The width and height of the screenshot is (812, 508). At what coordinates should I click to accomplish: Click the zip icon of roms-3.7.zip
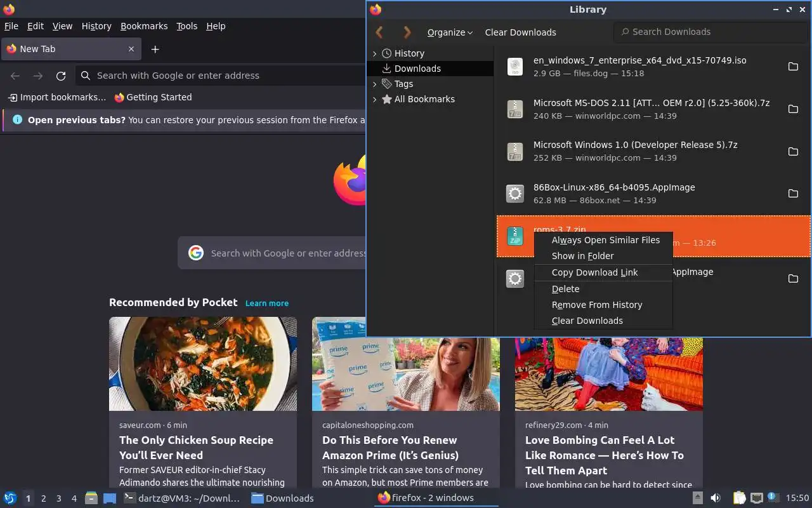(515, 236)
